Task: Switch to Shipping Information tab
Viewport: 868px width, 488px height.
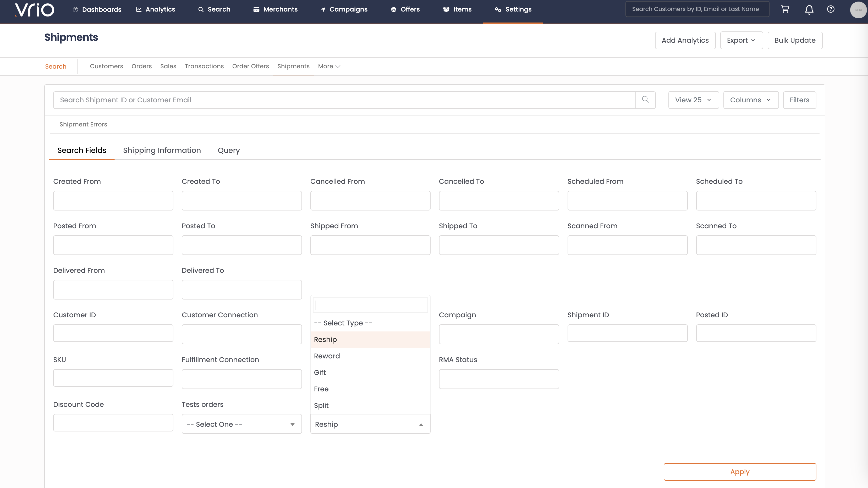Action: point(162,151)
